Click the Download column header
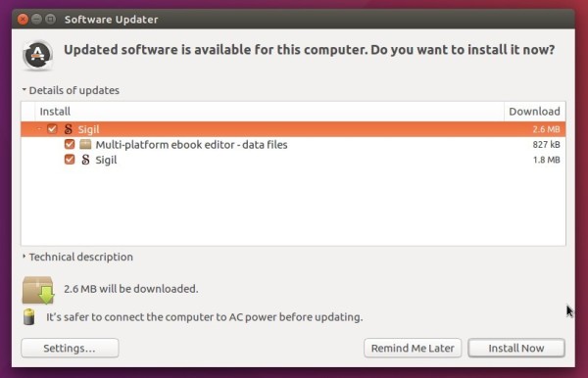Image resolution: width=588 pixels, height=378 pixels. click(x=534, y=112)
